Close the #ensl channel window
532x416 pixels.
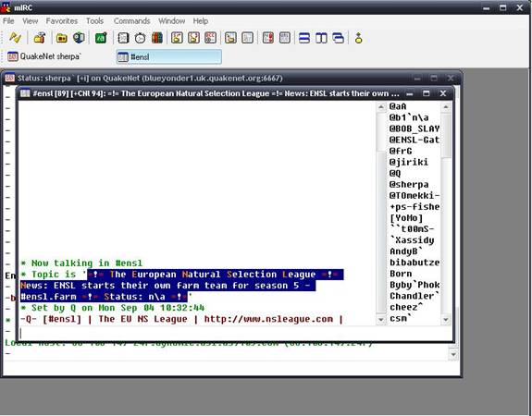443,93
